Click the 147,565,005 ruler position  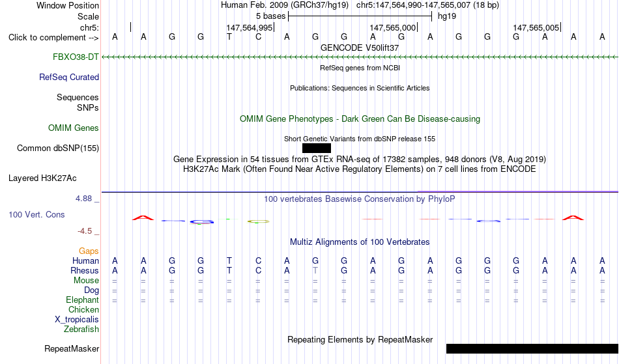[x=536, y=27]
